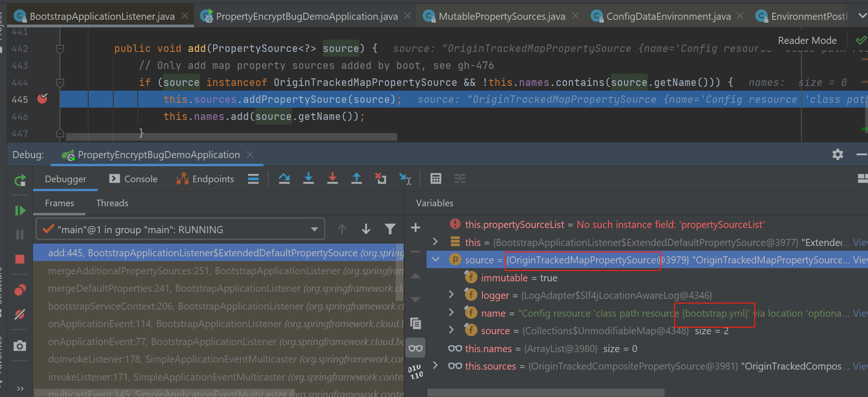Fold the add method at line 442
868x397 pixels.
pos(60,48)
